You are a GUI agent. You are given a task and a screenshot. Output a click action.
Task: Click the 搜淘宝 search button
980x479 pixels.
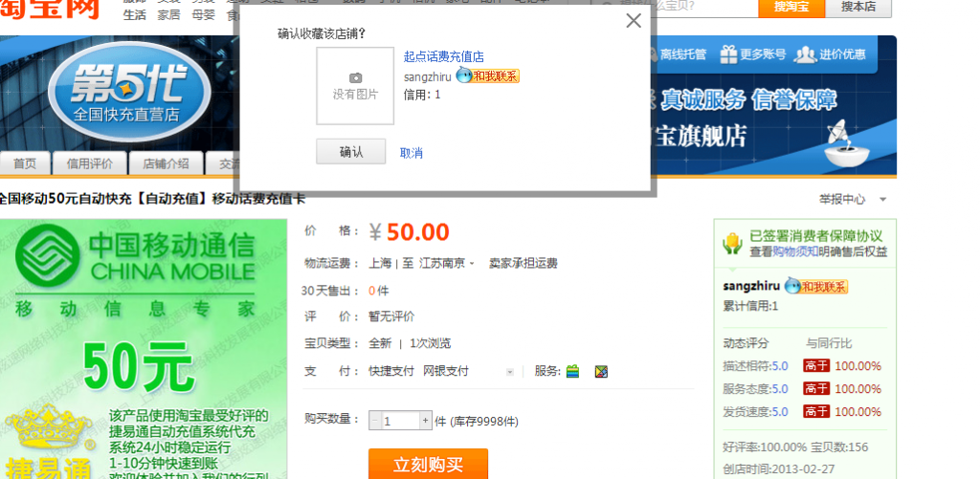791,8
